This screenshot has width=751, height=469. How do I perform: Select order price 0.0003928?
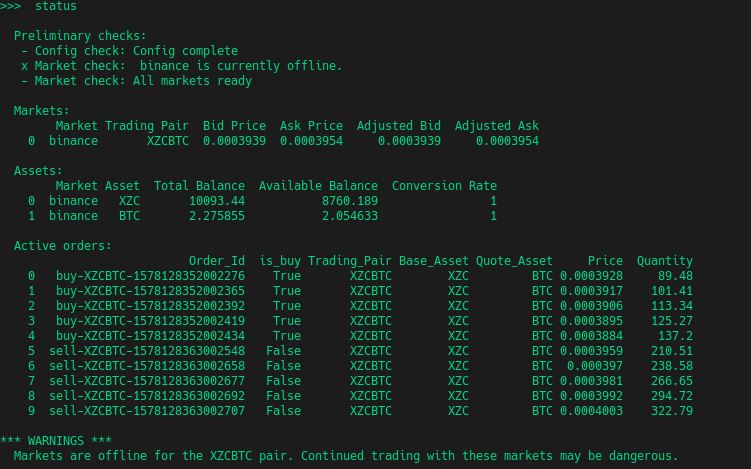pos(592,276)
